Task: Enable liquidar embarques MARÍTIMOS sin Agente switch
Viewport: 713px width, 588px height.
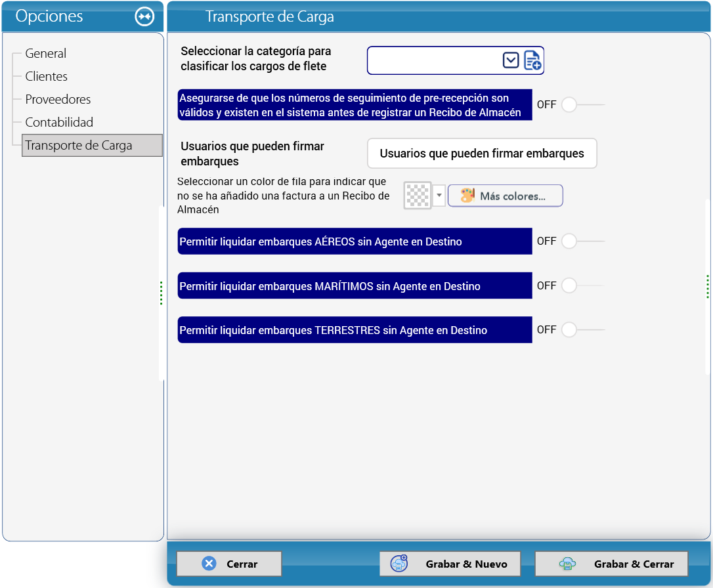Action: 583,285
